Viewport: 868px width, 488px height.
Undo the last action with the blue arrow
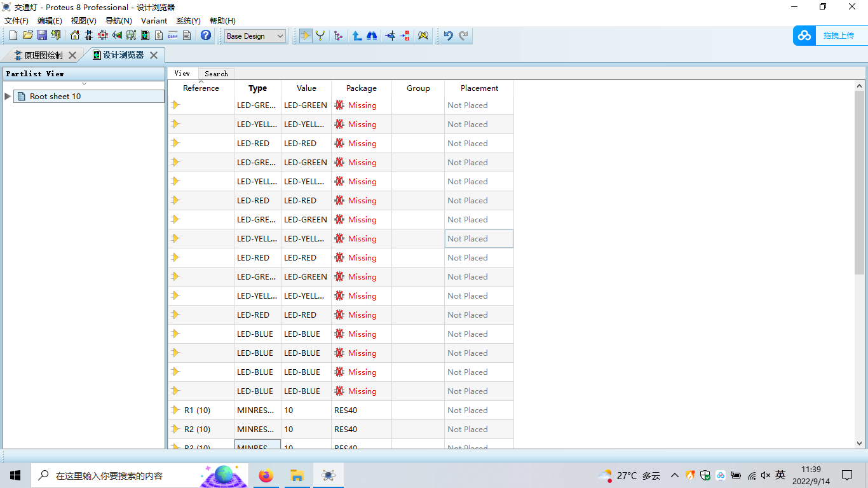tap(448, 36)
